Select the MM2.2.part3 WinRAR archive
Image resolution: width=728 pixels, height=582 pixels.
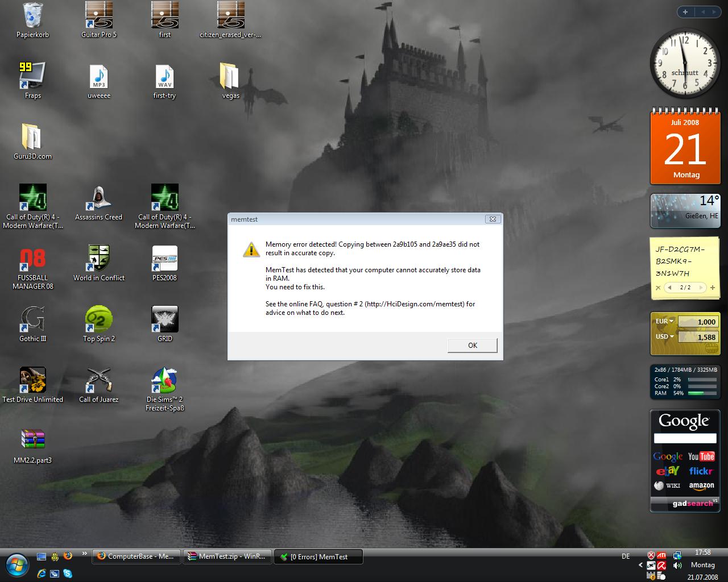[x=32, y=446]
